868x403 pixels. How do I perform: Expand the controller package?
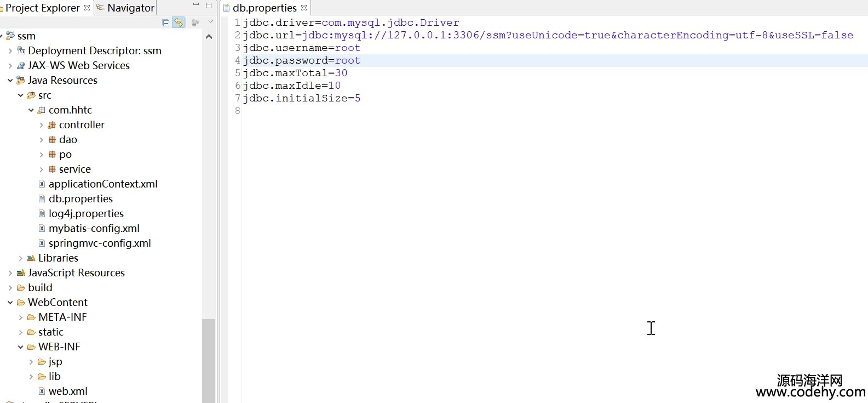(42, 125)
